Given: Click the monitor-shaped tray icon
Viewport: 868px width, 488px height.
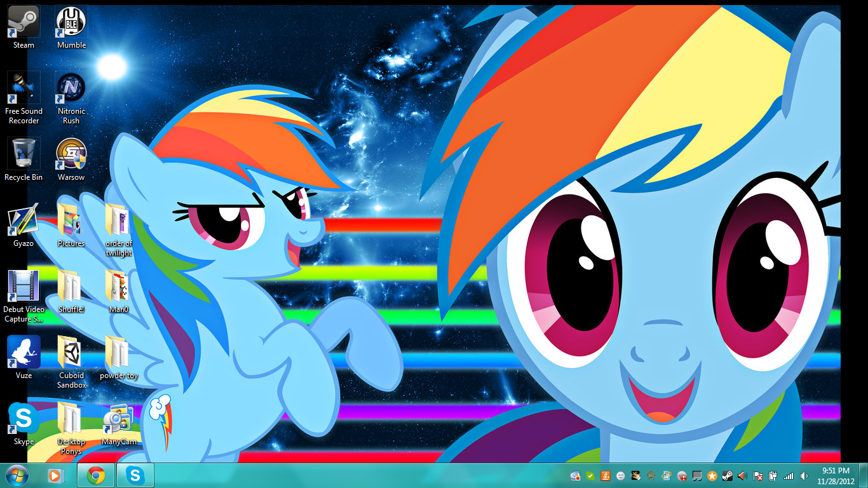Looking at the screenshot, I should [697, 476].
